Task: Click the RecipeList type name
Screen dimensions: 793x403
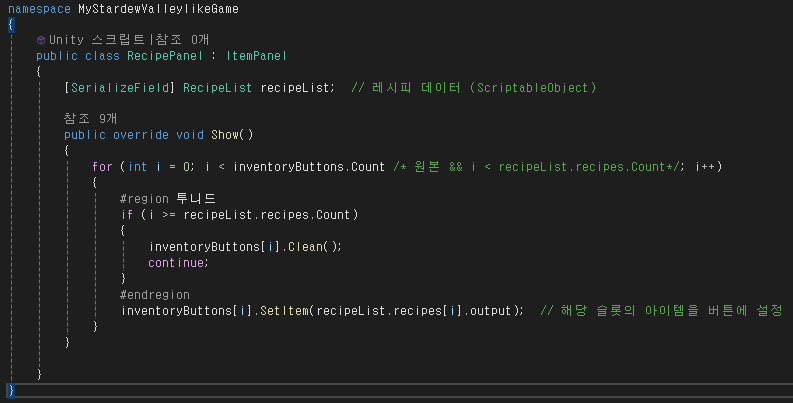Action: [x=217, y=87]
